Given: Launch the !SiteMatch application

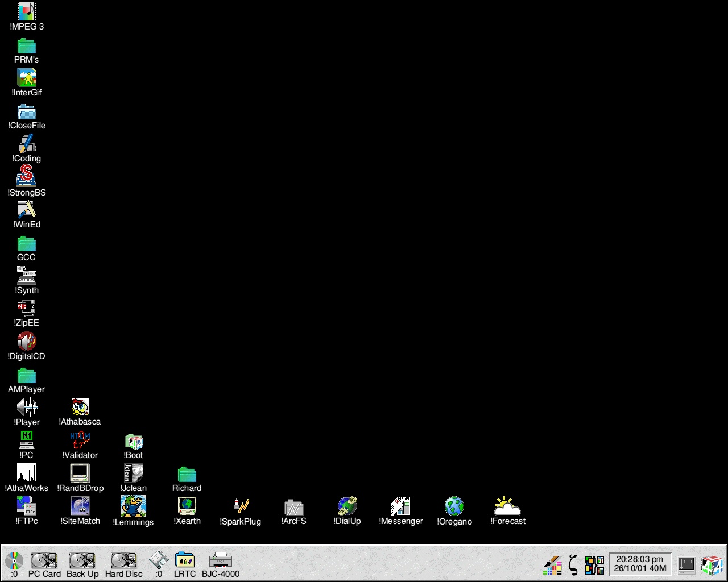Looking at the screenshot, I should point(80,512).
